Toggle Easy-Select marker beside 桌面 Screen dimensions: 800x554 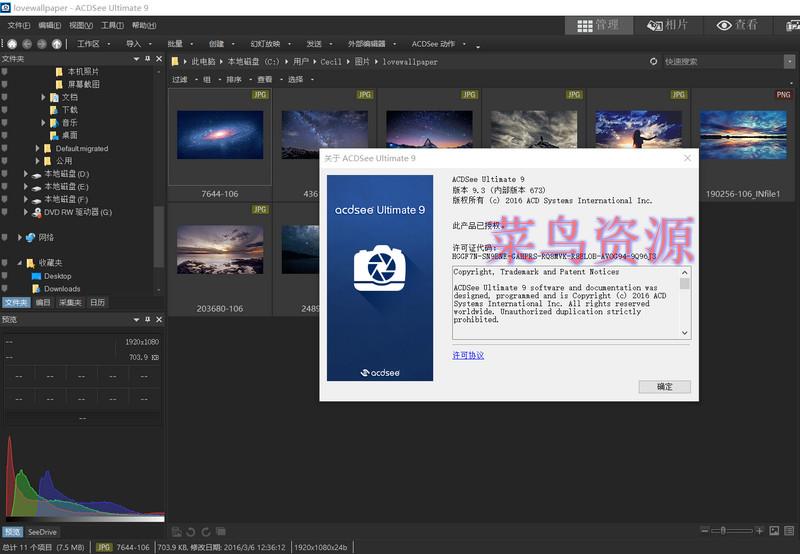pyautogui.click(x=5, y=135)
